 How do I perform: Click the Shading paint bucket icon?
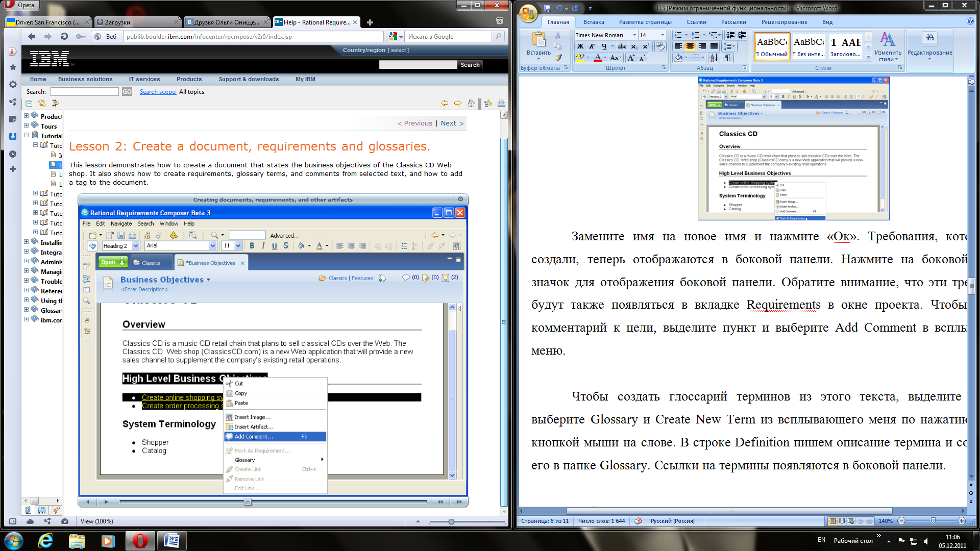[678, 58]
